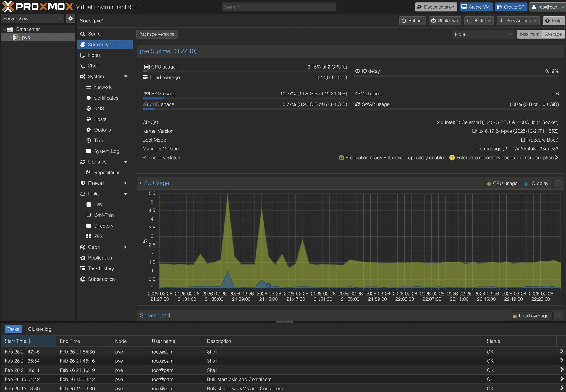This screenshot has height=392, width=566.
Task: Click the Proxmox logo
Action: [x=38, y=7]
